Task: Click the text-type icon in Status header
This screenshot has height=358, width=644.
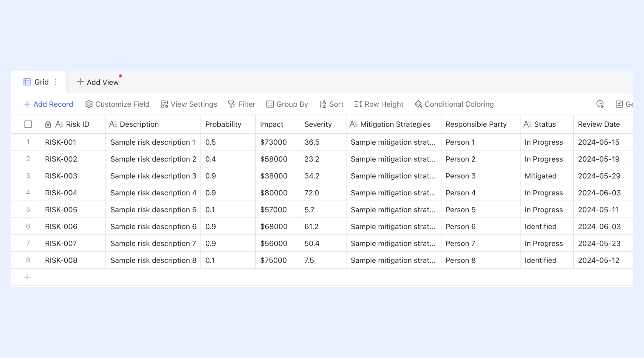Action: 527,124
